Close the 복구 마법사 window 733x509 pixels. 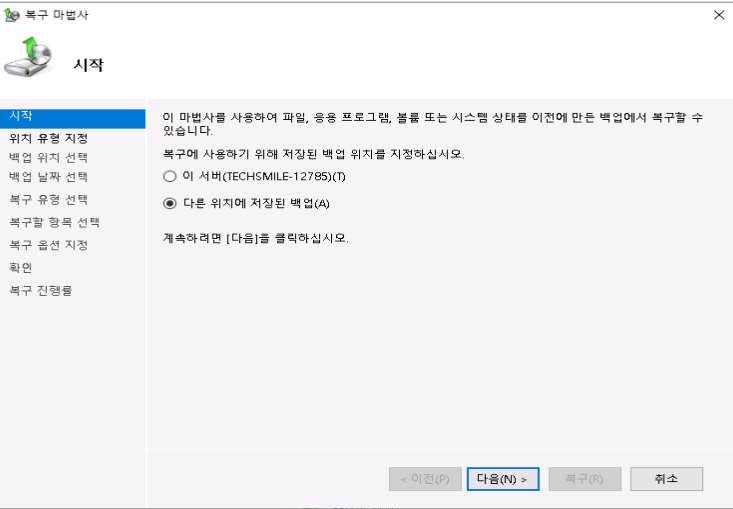(719, 15)
